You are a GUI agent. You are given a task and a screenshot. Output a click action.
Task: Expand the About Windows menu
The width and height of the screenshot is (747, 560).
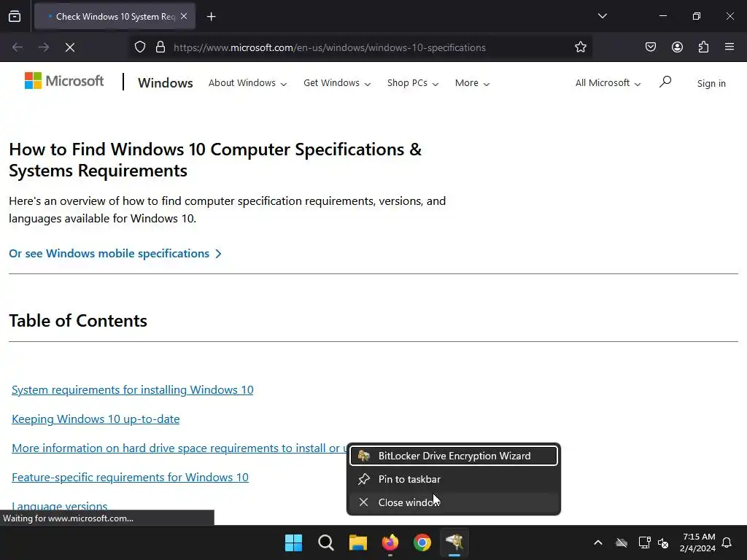pos(248,83)
